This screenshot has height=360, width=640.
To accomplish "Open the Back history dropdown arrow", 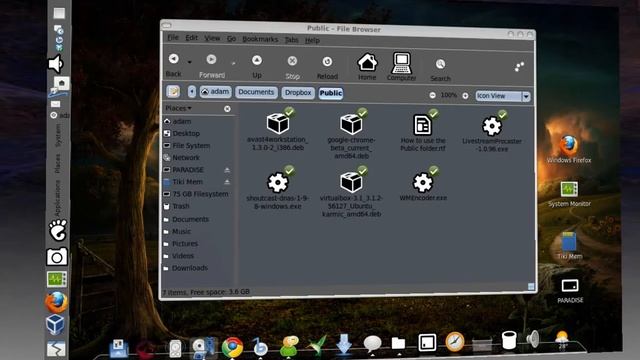I will (x=189, y=62).
